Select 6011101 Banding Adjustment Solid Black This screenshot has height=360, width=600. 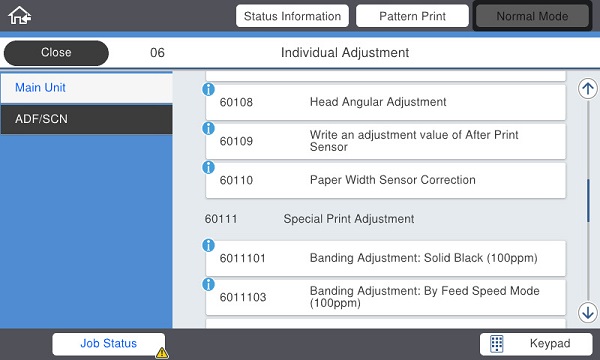pyautogui.click(x=385, y=258)
